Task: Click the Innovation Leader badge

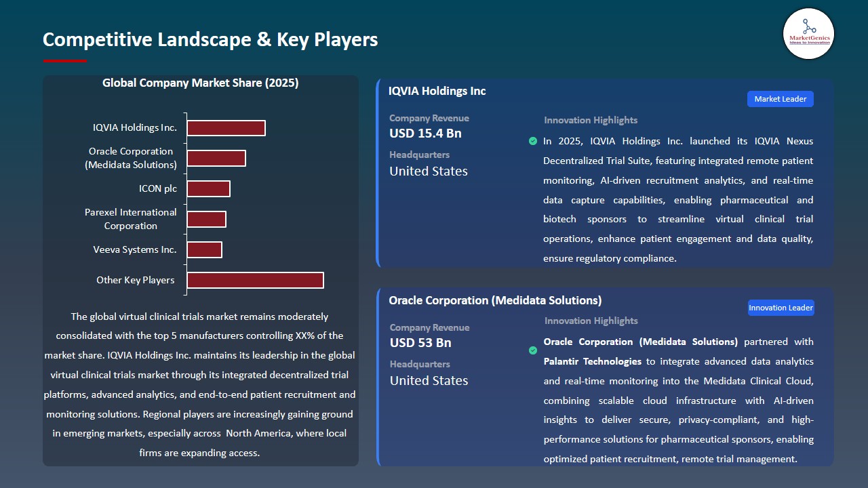Action: pyautogui.click(x=781, y=308)
